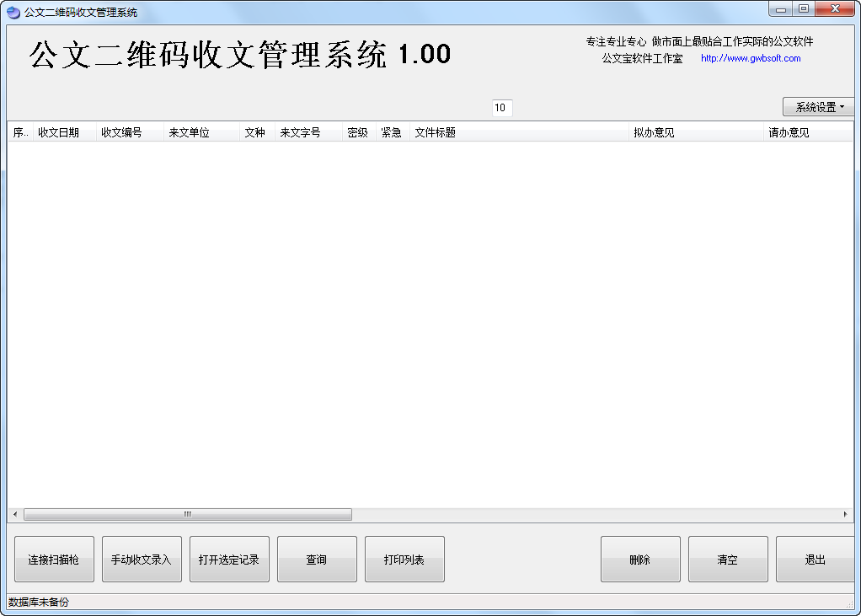Click the 紧急 column header
861x616 pixels.
pos(393,132)
